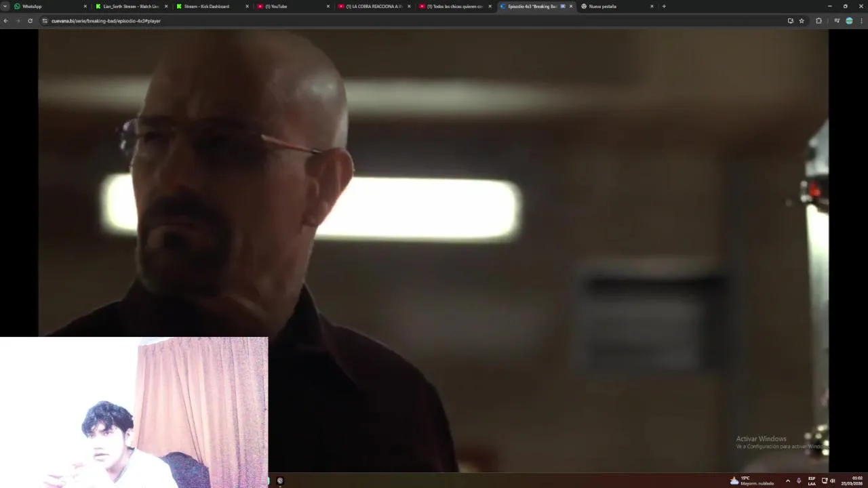The width and height of the screenshot is (868, 488).
Task: Open the network status tray icon
Action: tap(825, 481)
